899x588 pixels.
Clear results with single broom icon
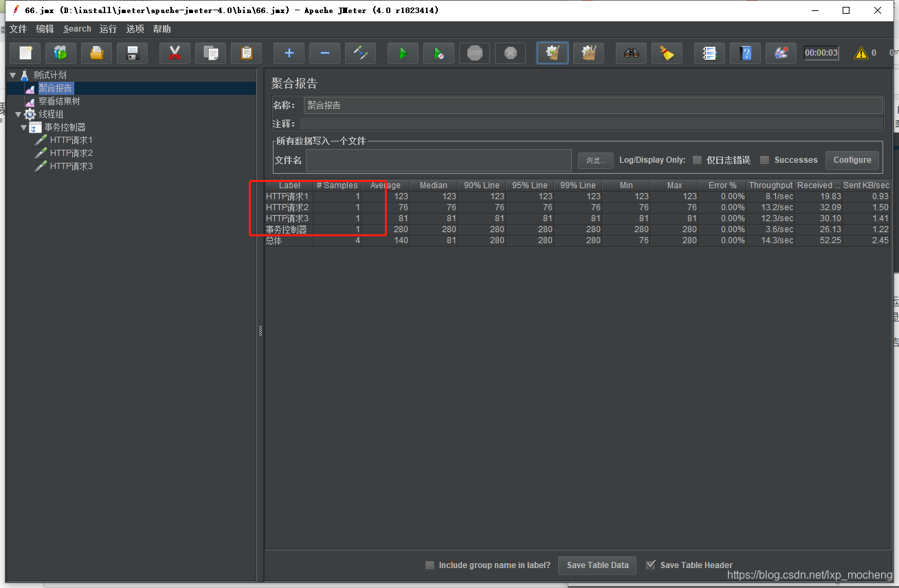tap(553, 53)
